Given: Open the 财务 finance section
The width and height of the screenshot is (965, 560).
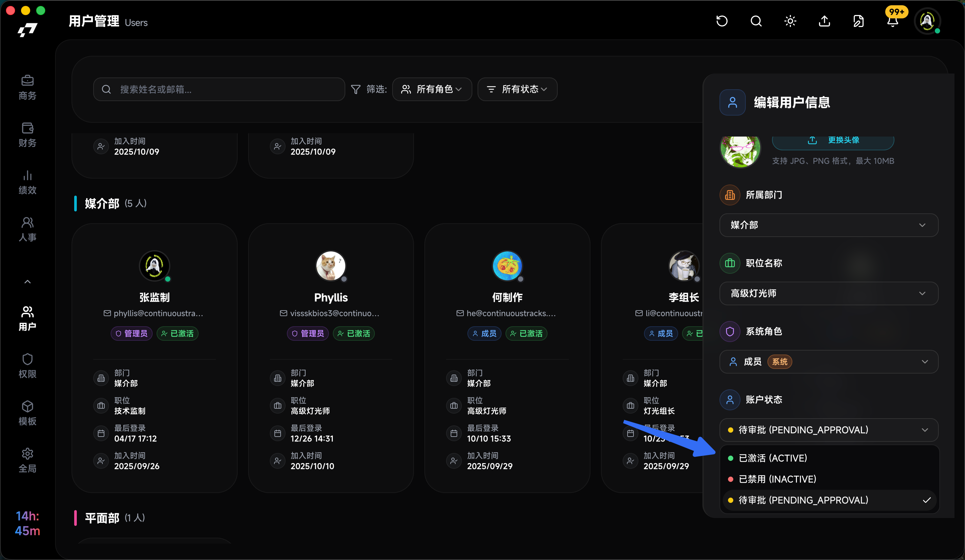Looking at the screenshot, I should (27, 135).
